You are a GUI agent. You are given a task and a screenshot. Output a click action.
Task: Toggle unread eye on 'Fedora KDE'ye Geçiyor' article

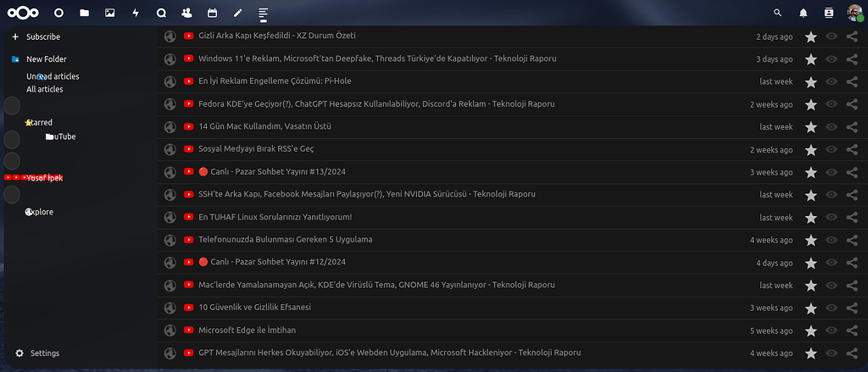pyautogui.click(x=832, y=104)
